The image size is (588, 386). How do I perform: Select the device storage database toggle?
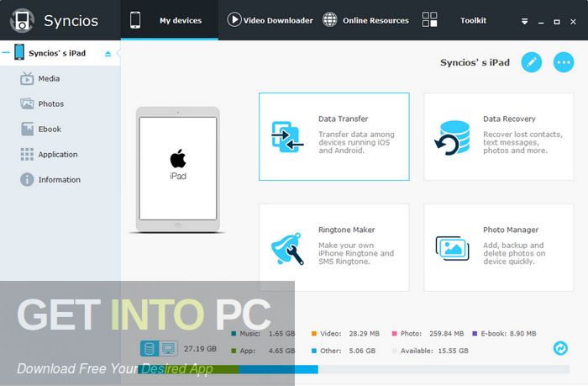click(150, 349)
